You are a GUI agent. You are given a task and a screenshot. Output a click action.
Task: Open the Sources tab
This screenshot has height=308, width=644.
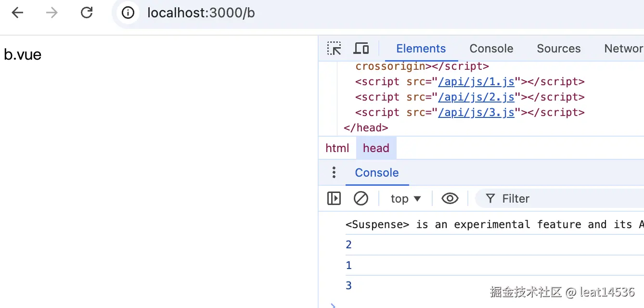[559, 49]
